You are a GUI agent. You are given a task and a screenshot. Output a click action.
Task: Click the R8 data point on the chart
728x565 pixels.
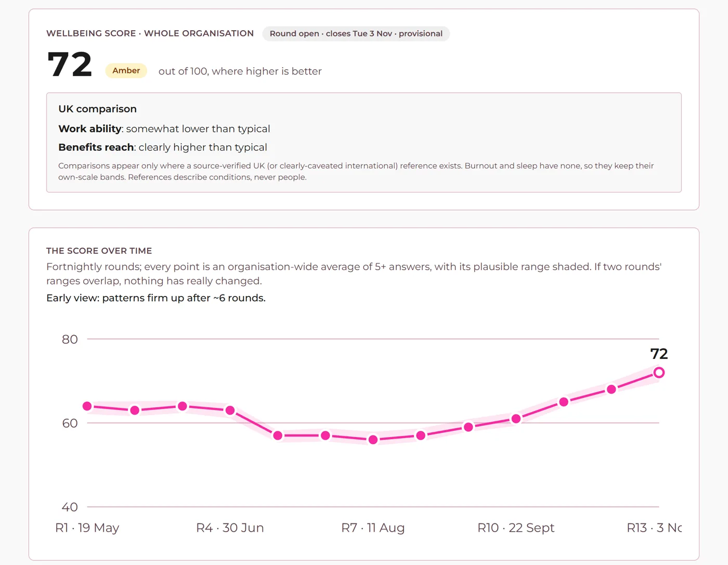click(x=421, y=435)
